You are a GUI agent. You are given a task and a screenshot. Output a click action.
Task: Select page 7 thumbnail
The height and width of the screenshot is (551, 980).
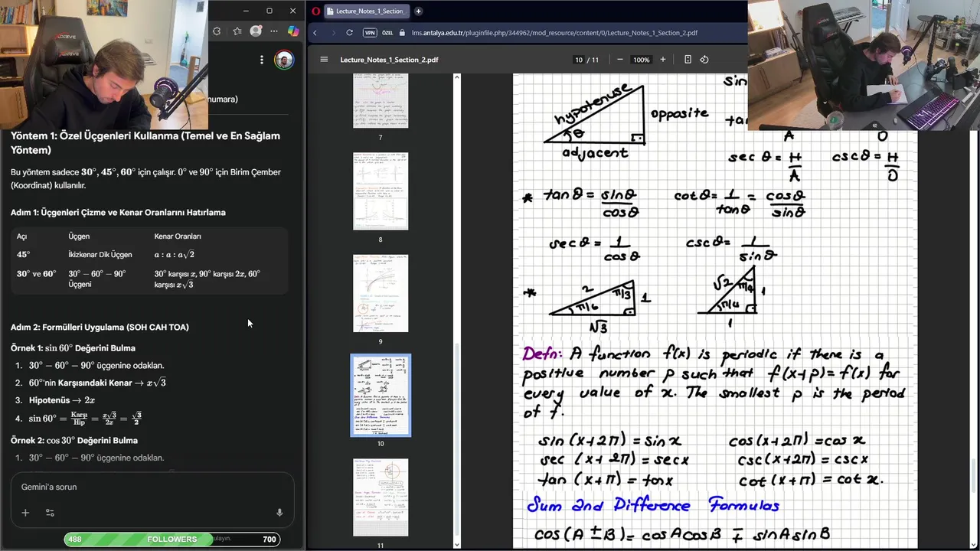point(381,100)
